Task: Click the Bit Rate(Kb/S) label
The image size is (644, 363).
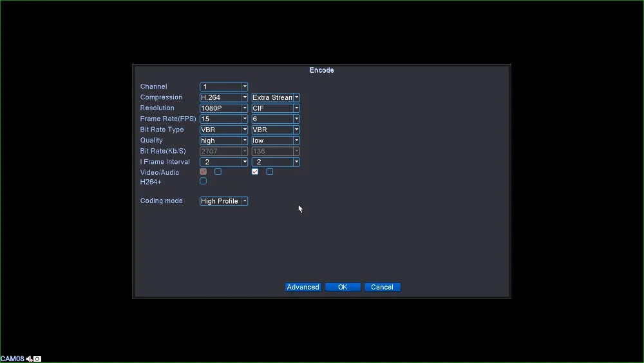Action: tap(163, 152)
